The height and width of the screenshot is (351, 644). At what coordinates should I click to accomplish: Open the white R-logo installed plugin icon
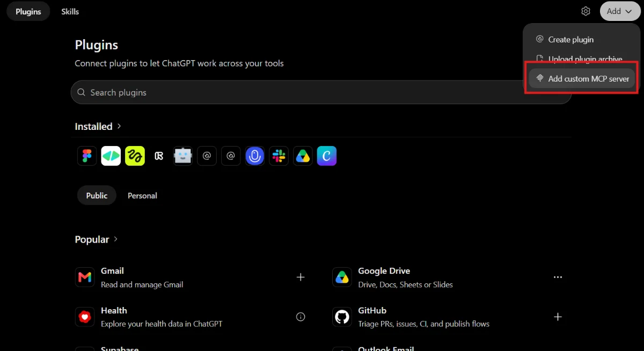(x=159, y=156)
